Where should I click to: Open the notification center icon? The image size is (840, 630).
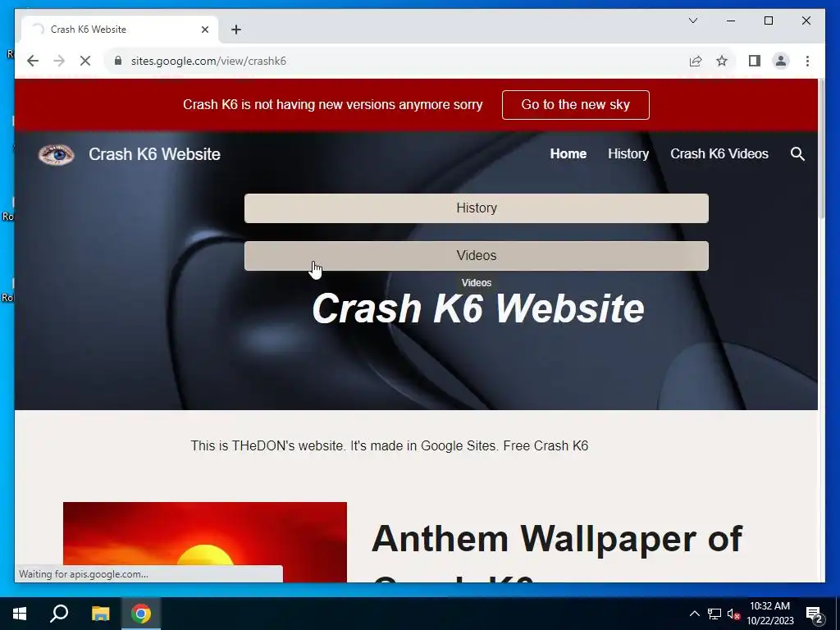click(x=815, y=614)
